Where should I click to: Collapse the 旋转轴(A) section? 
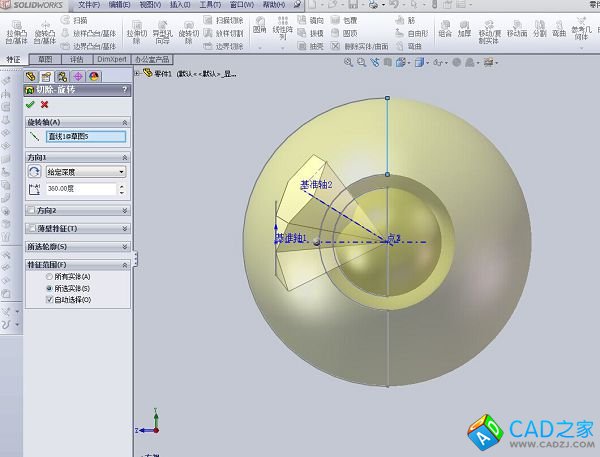point(125,121)
